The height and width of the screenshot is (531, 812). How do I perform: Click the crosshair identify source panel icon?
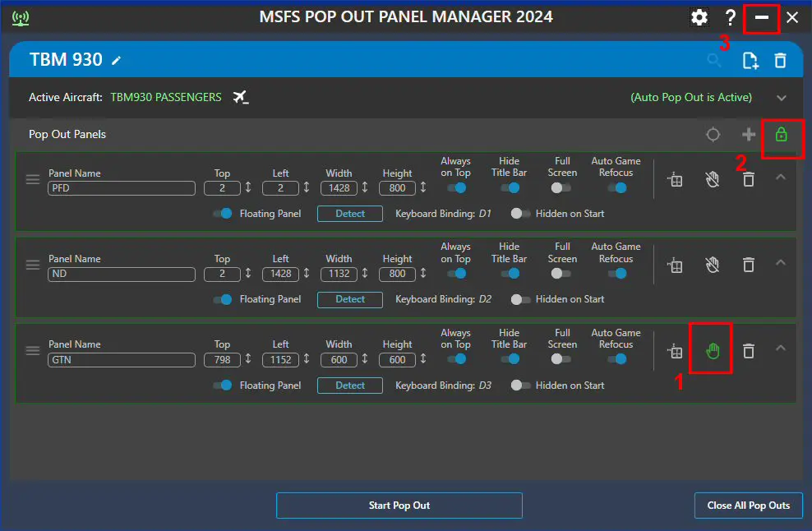click(x=713, y=135)
